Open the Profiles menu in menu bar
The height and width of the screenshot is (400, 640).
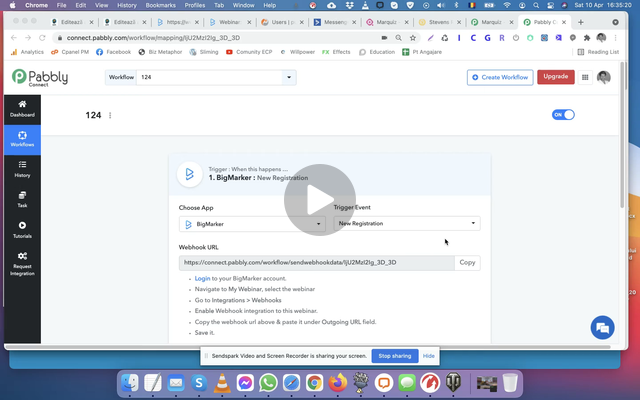click(195, 5)
